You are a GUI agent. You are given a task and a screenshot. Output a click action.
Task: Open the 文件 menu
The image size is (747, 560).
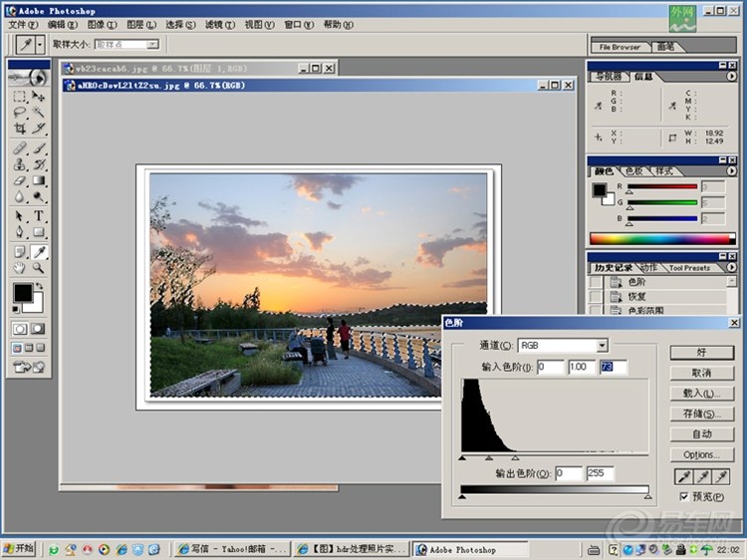[23, 25]
